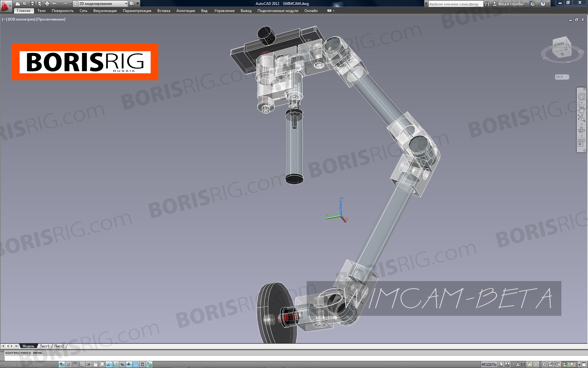The image size is (588, 368).
Task: Open the AutoCAD application menu button
Action: (x=6, y=6)
